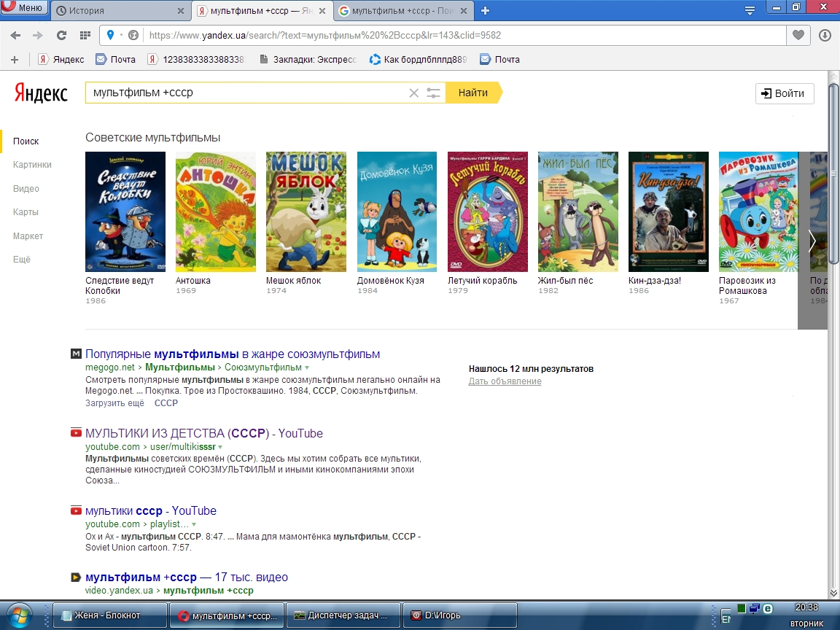840x630 pixels.
Task: Open downloads arrow icon in address bar
Action: point(825,35)
